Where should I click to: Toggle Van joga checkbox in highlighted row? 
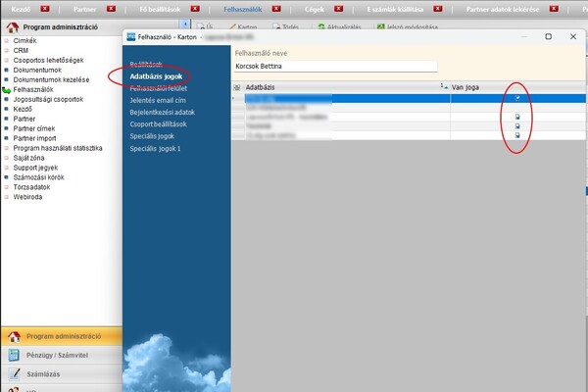click(x=517, y=98)
